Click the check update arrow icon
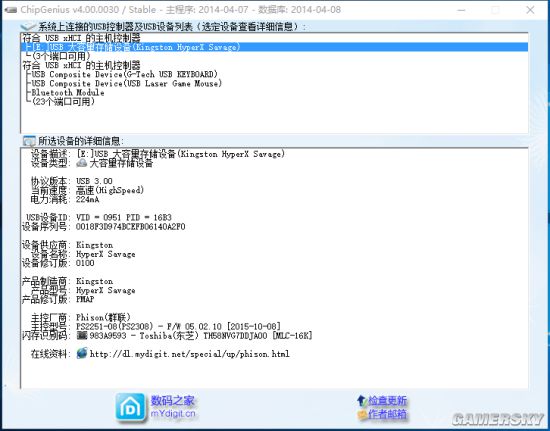Image resolution: width=550 pixels, height=431 pixels. (x=361, y=400)
